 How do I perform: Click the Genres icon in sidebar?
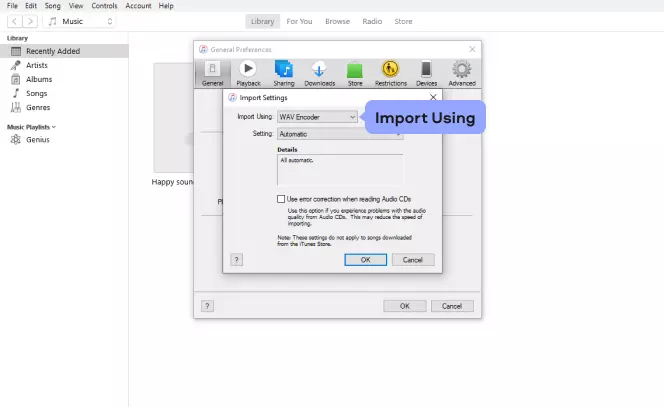(16, 108)
